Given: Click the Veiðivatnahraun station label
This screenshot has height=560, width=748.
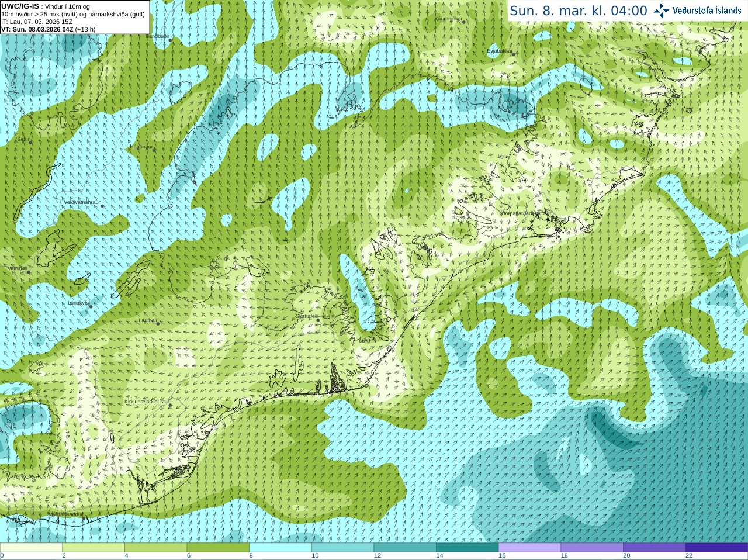Looking at the screenshot, I should click(x=82, y=202).
